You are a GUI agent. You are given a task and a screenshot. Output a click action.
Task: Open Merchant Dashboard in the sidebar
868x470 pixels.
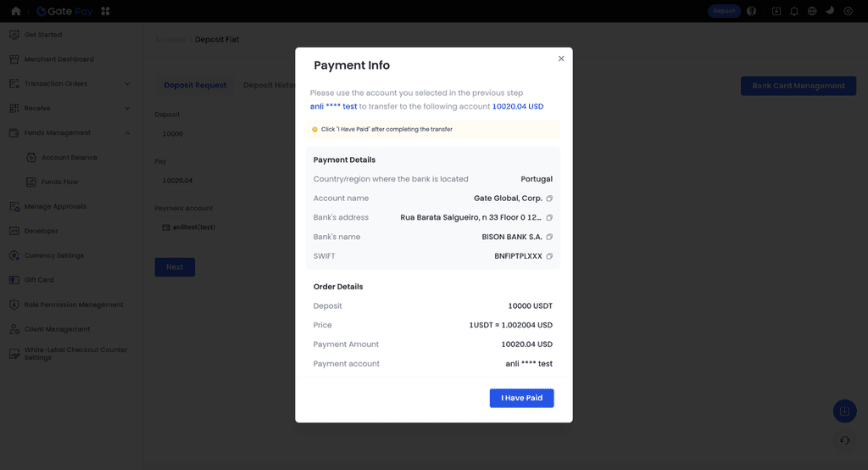click(58, 59)
